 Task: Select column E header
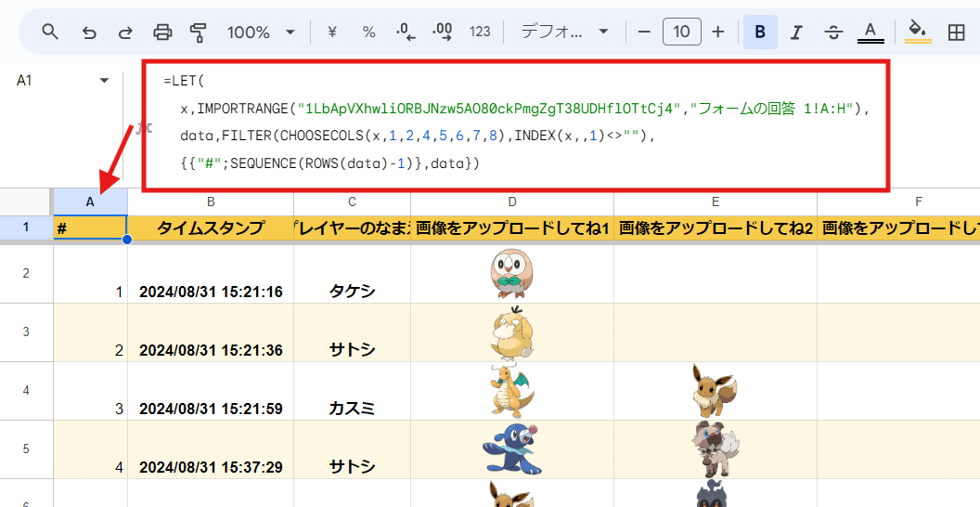(716, 201)
